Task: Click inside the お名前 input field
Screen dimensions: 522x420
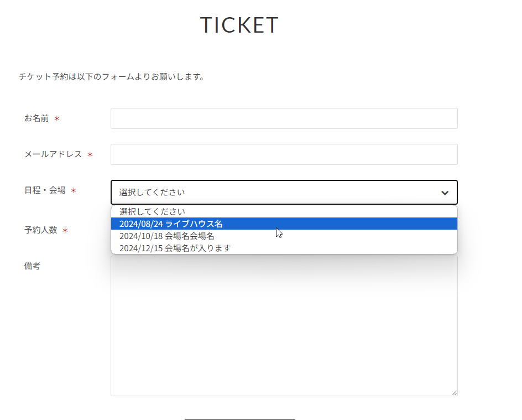Action: [284, 118]
